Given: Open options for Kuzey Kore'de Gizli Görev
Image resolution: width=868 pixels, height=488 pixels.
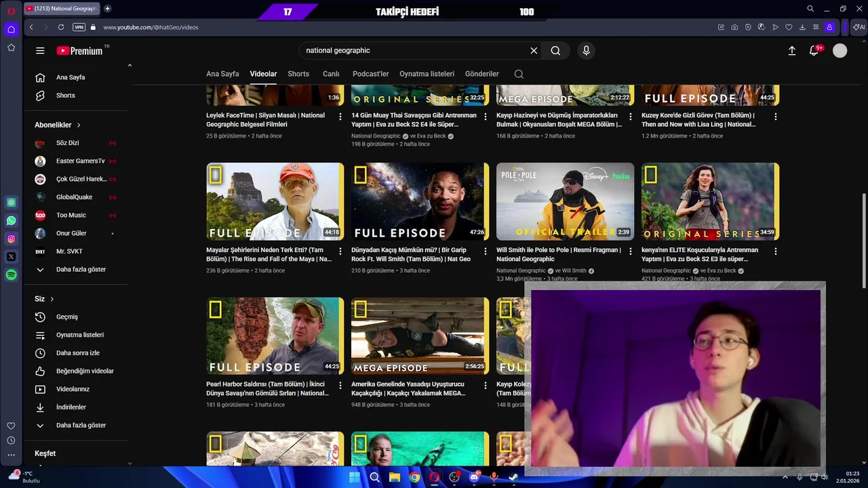Looking at the screenshot, I should (776, 117).
